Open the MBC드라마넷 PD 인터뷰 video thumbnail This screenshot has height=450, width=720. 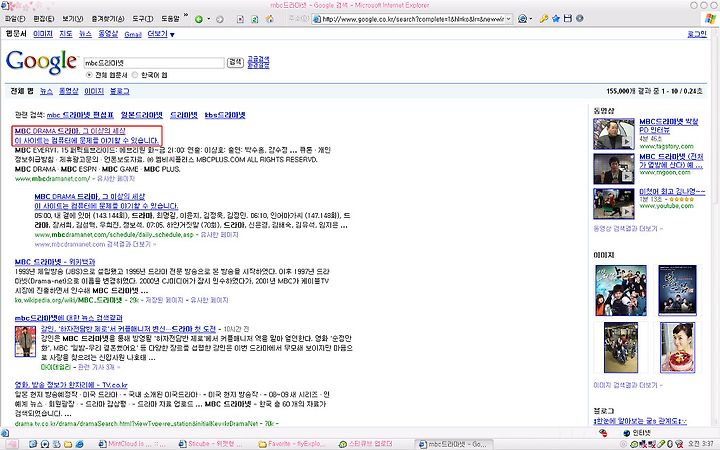coord(614,134)
